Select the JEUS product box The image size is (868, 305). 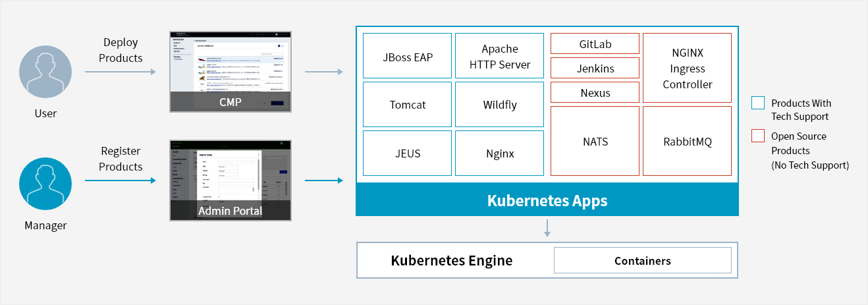[408, 153]
